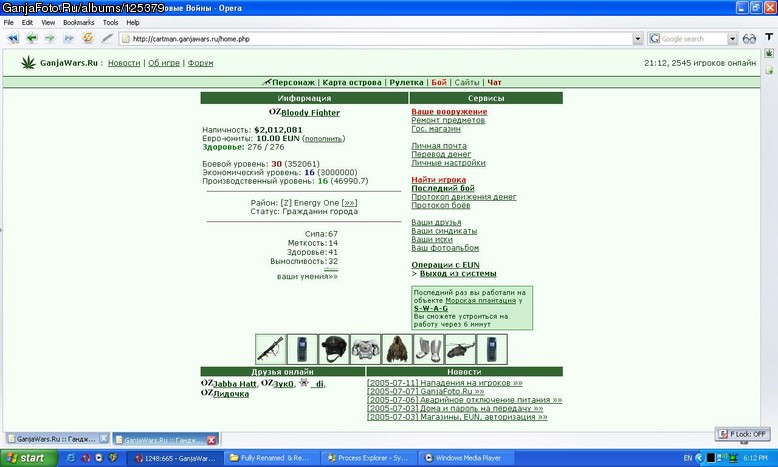
Task: Select the first mobile phone item slot
Action: (302, 349)
